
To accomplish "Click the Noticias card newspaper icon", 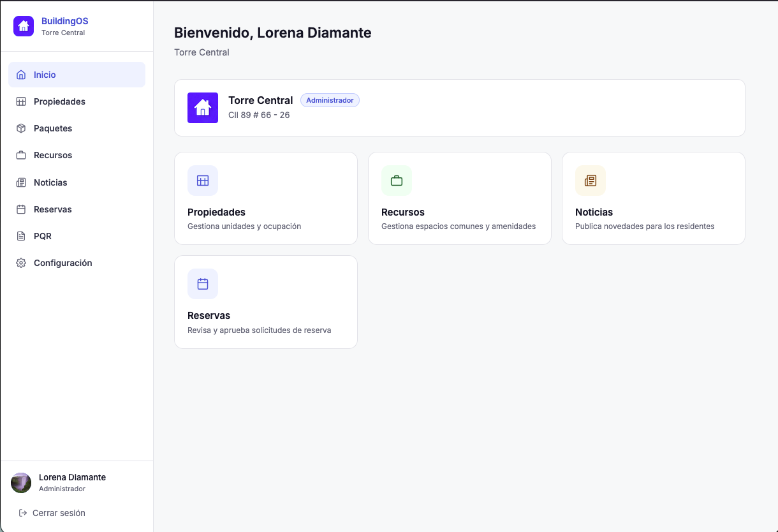I will [x=591, y=181].
